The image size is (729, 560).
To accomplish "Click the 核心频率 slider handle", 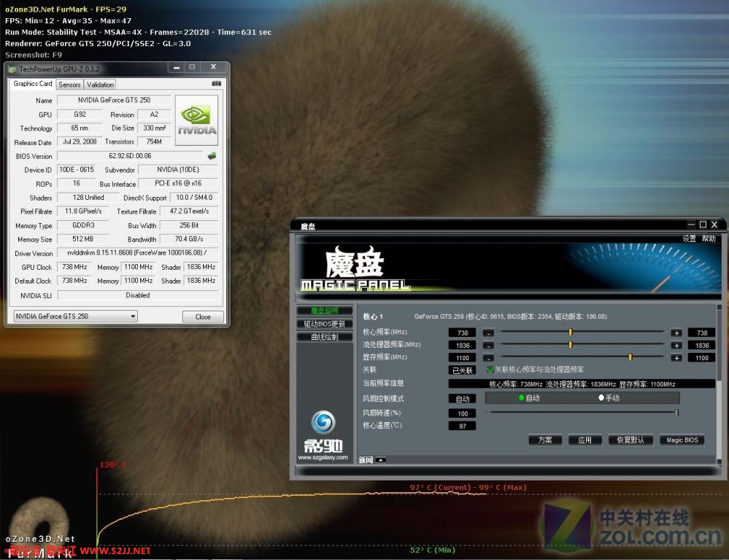I will coord(571,332).
